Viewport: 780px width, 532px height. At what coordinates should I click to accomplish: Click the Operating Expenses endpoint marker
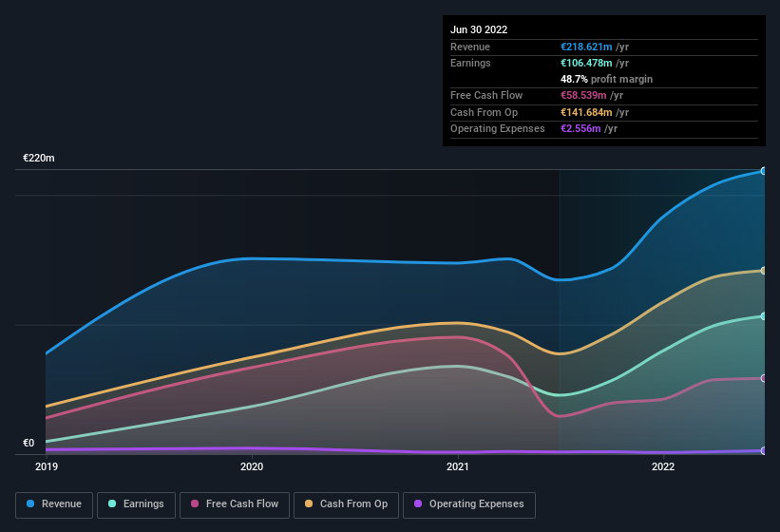coord(764,450)
